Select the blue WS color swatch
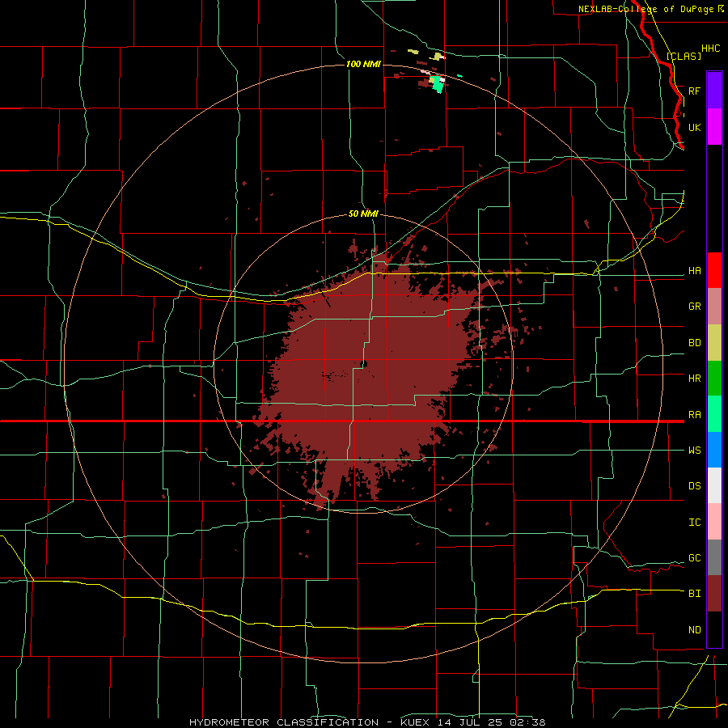The width and height of the screenshot is (728, 728). point(714,450)
